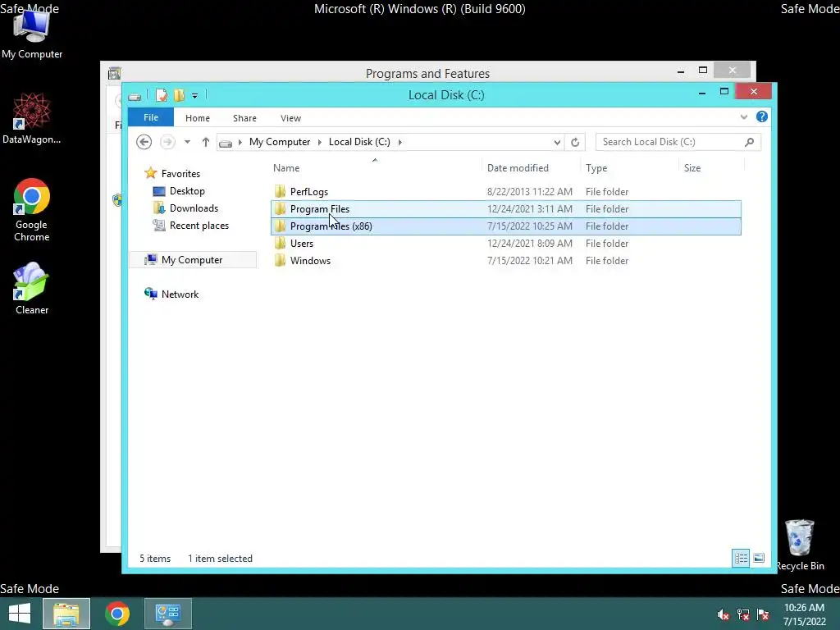Click Local Disk (C:) breadcrumb
The width and height of the screenshot is (840, 630).
(359, 142)
